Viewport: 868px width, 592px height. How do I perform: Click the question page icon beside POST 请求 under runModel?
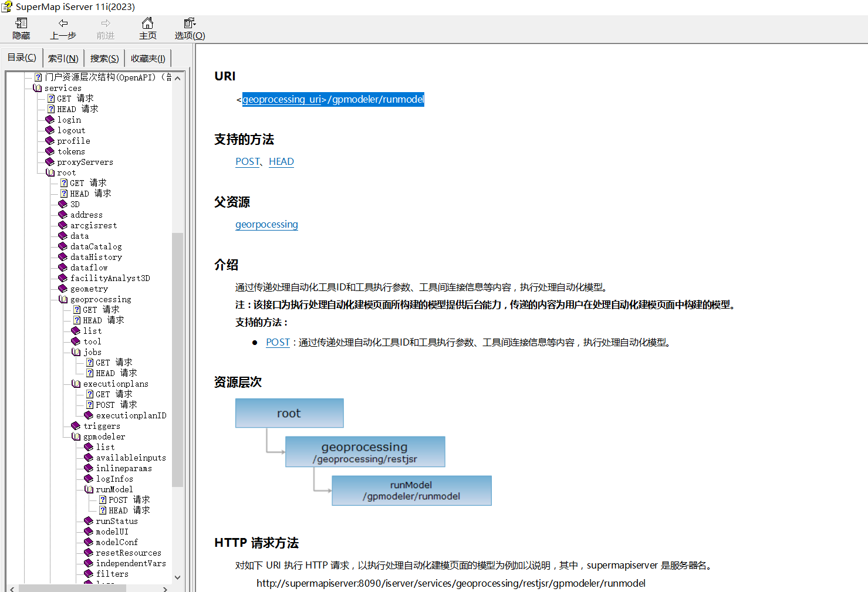click(103, 500)
